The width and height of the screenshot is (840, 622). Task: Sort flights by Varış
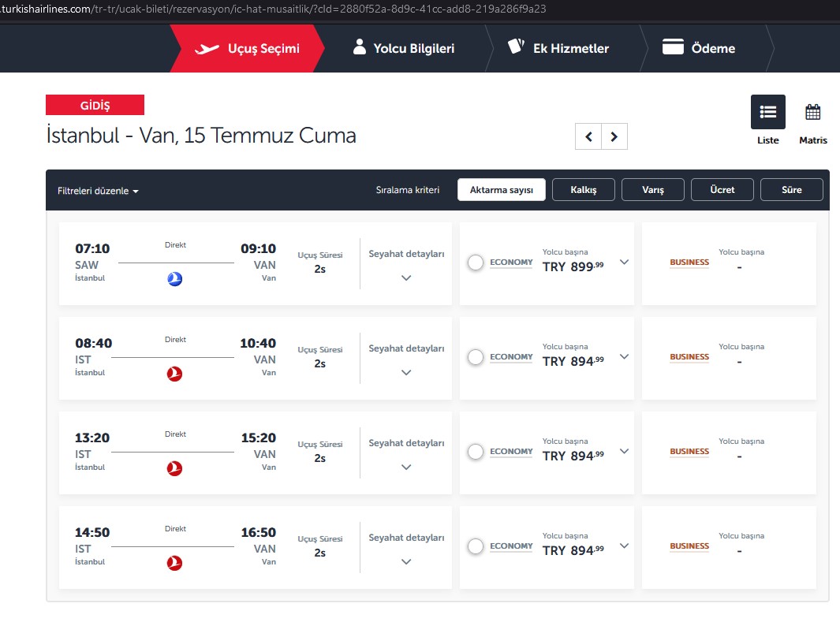pos(653,190)
